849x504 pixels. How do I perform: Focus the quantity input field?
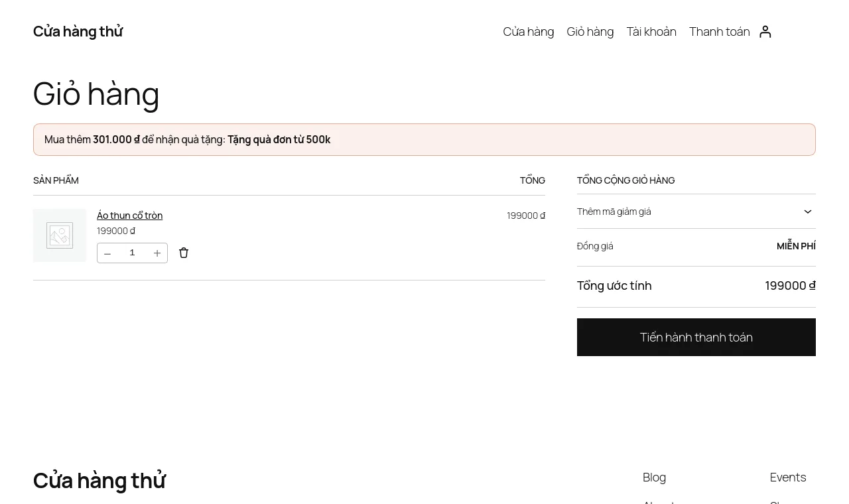(132, 253)
